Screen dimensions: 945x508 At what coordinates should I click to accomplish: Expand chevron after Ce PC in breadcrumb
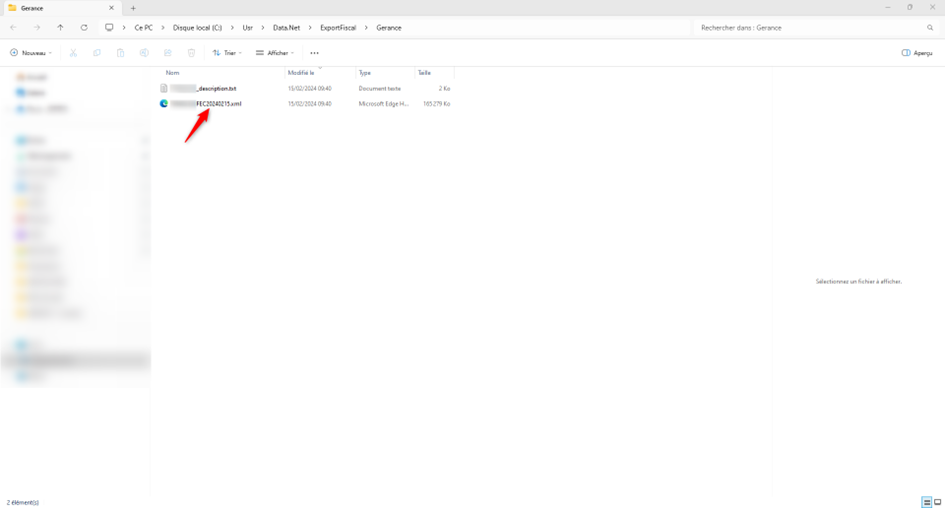click(163, 28)
